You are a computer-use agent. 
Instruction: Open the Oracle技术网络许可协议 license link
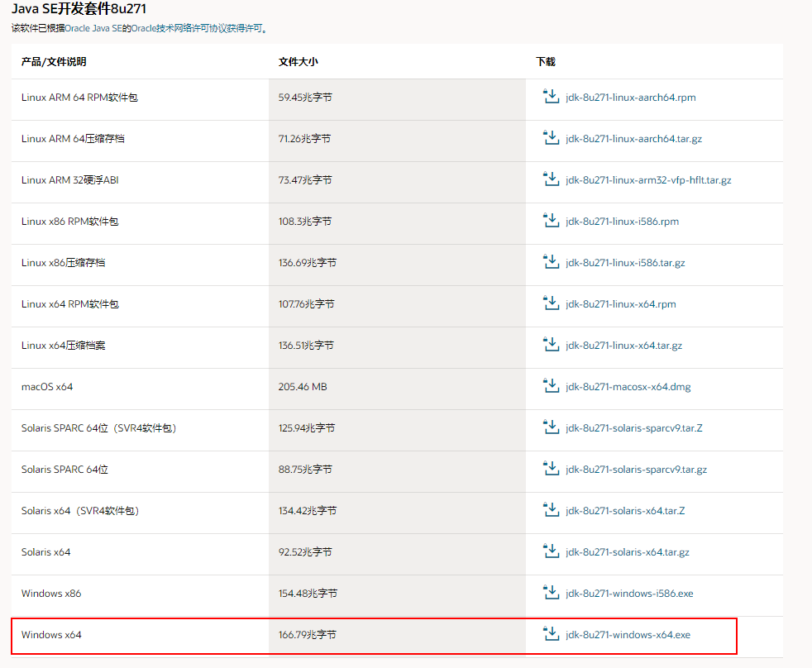197,28
